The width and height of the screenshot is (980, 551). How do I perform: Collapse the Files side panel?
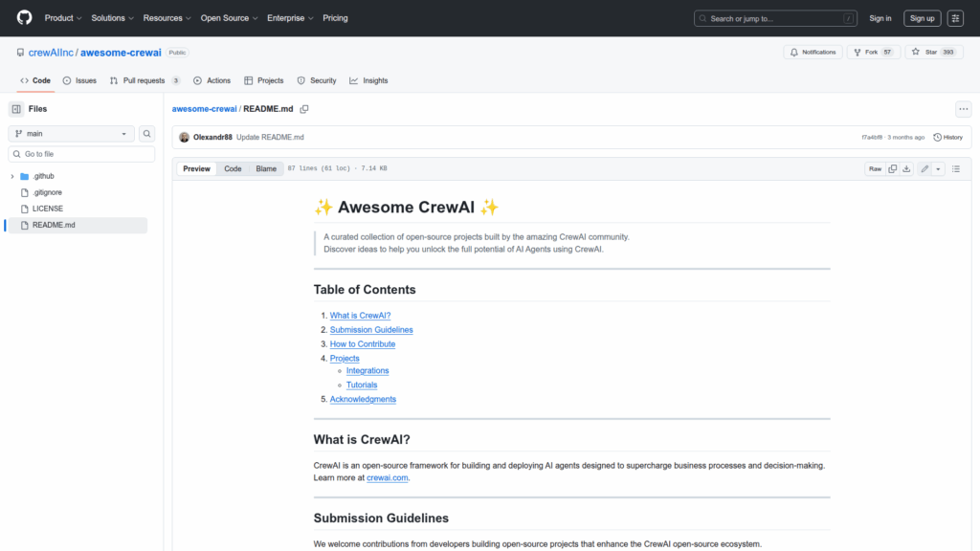point(16,109)
